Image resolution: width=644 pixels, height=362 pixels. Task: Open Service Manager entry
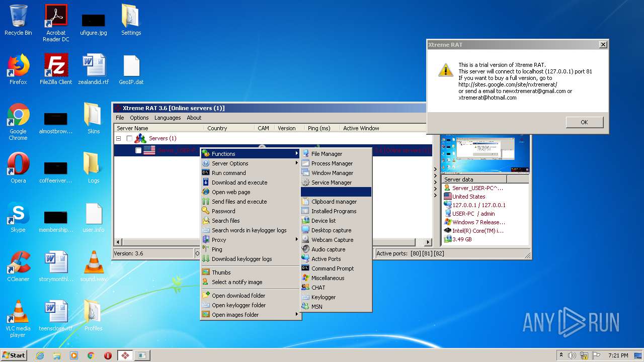(336, 183)
